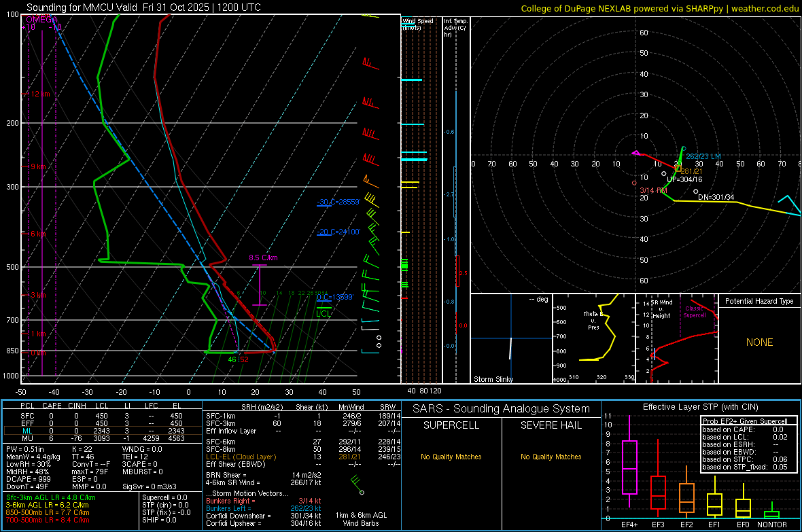802x532 pixels.
Task: Click the '9 km' height marker
Action: click(38, 166)
